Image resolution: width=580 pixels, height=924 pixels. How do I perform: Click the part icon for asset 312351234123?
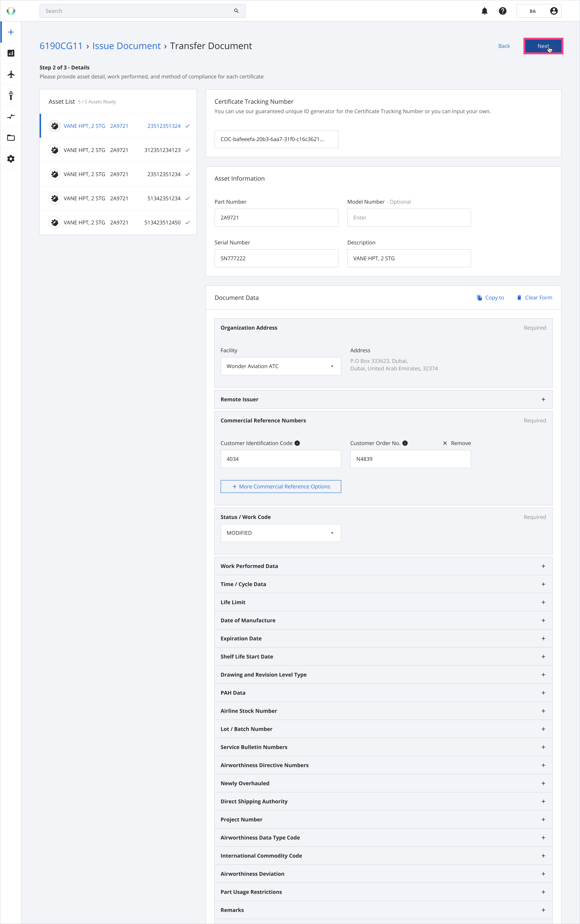(55, 150)
